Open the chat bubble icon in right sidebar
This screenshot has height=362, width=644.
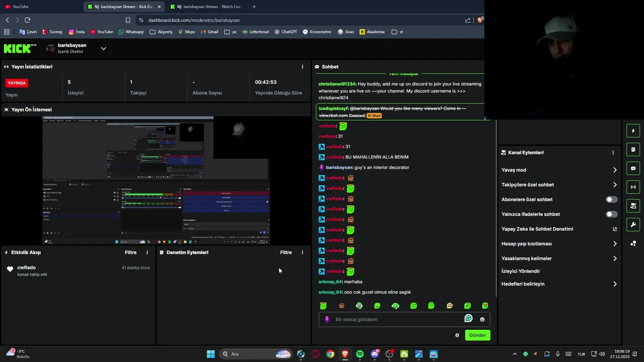point(633,168)
